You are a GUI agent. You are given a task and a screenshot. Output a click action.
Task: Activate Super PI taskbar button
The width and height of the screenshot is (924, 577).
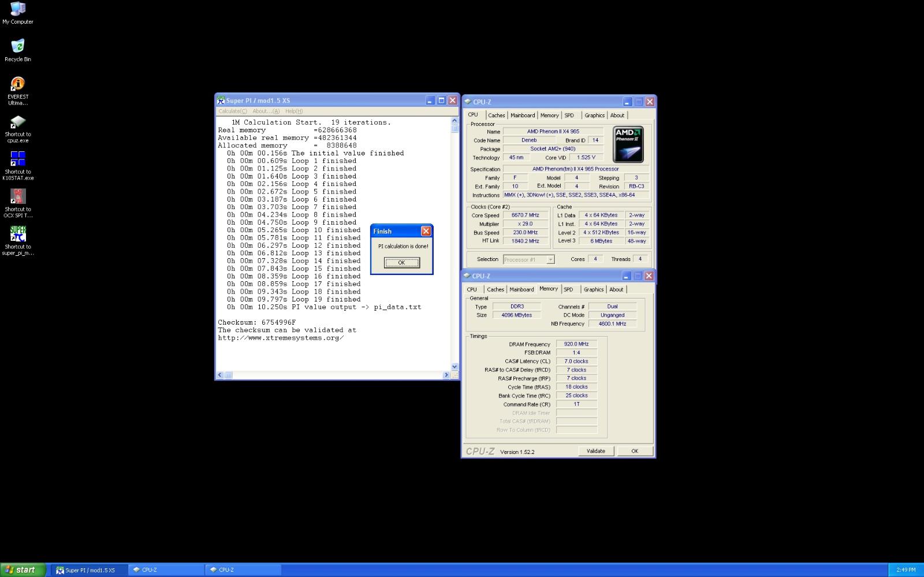(x=90, y=570)
